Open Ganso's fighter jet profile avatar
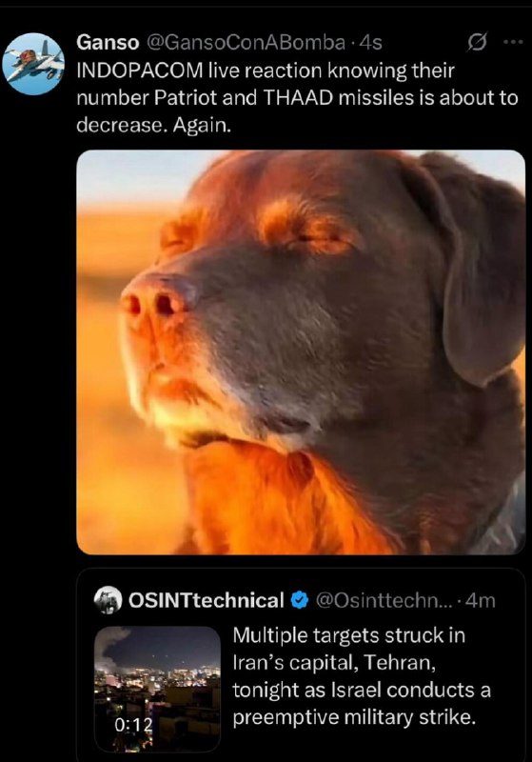 coord(33,64)
